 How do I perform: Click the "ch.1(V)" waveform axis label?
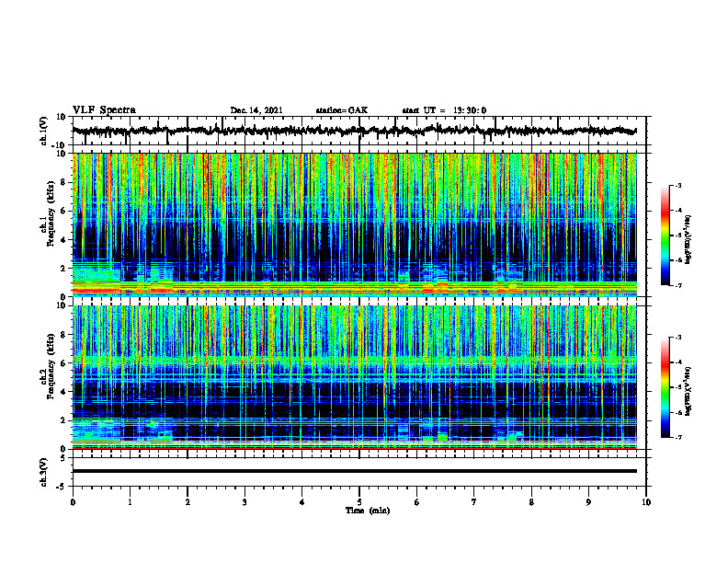point(44,131)
